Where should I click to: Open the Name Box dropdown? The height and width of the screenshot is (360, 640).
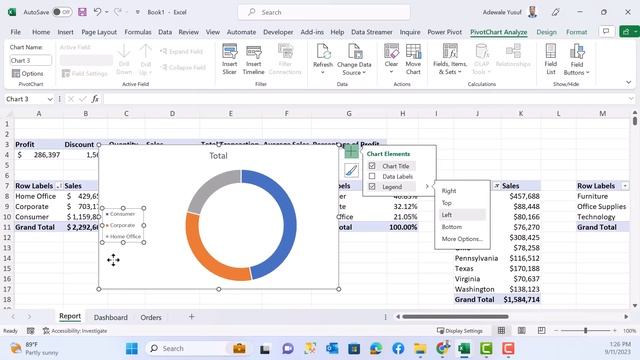coord(50,99)
